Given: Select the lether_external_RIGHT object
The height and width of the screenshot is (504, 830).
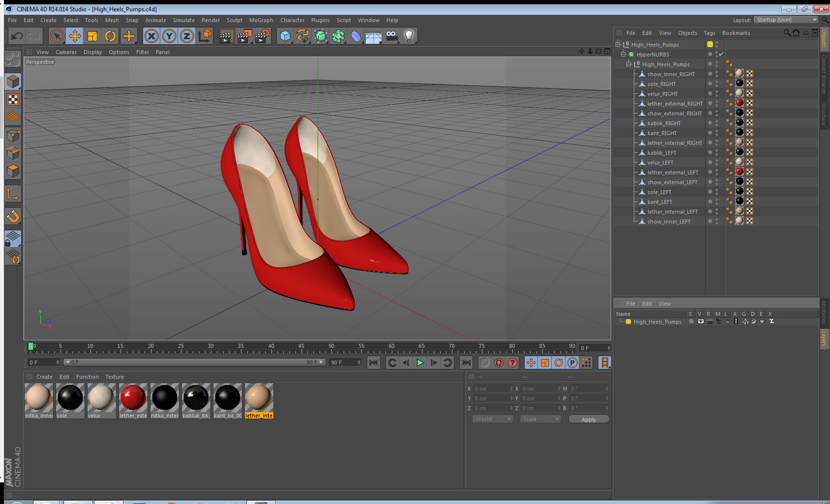Looking at the screenshot, I should [675, 104].
